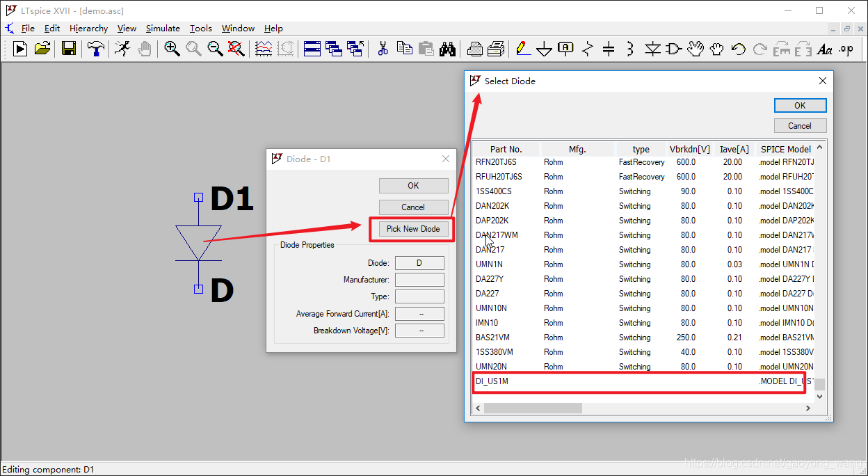The height and width of the screenshot is (476, 868).
Task: Place a Ground symbol
Action: pos(545,49)
